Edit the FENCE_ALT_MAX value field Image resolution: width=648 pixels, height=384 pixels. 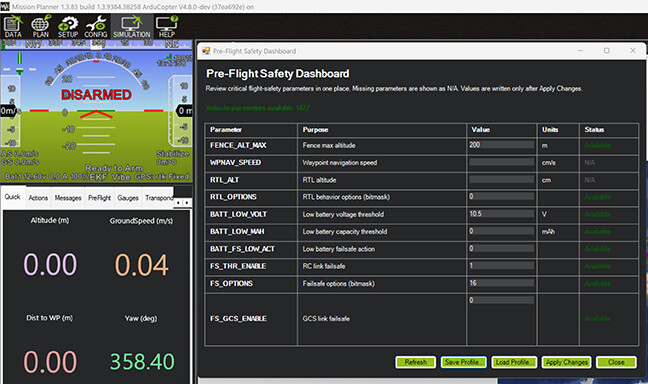click(x=501, y=145)
